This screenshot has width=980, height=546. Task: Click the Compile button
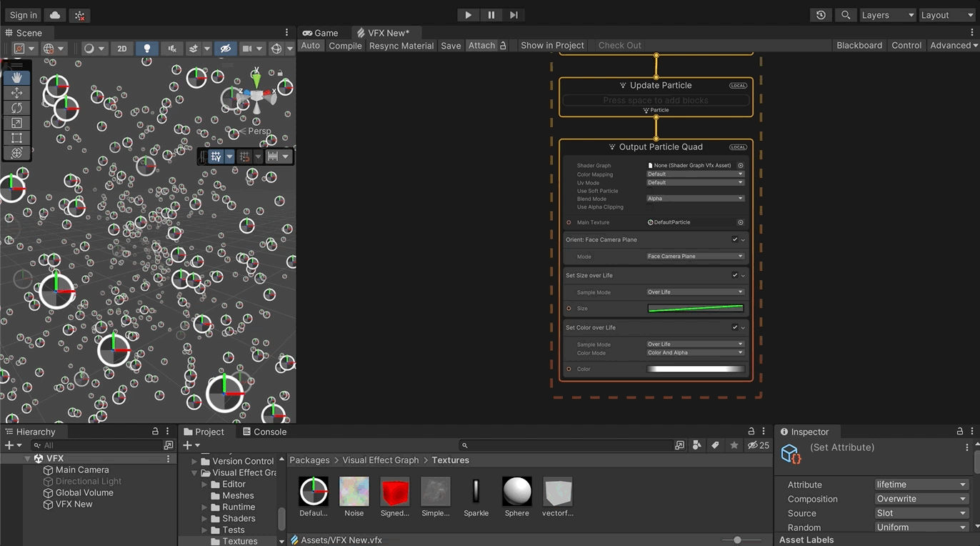pos(345,45)
